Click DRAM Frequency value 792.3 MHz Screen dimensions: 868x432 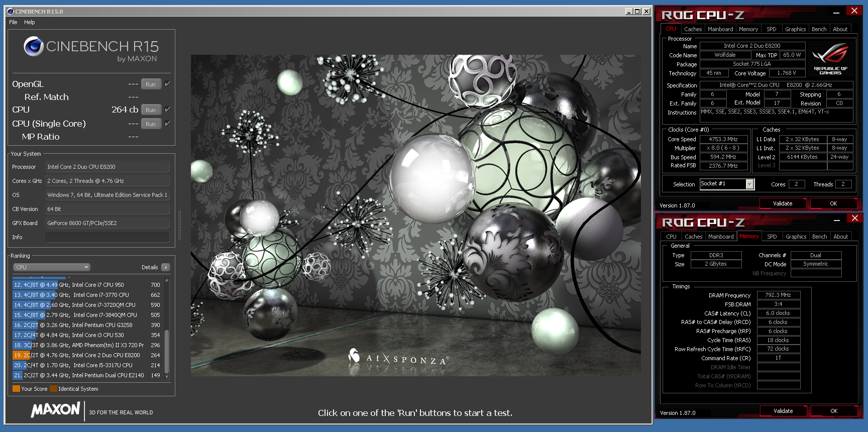778,295
